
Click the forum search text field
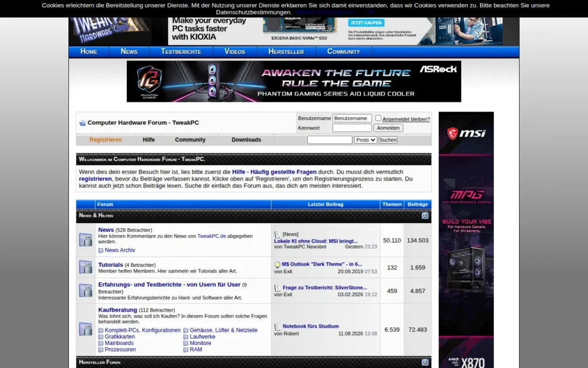point(330,140)
